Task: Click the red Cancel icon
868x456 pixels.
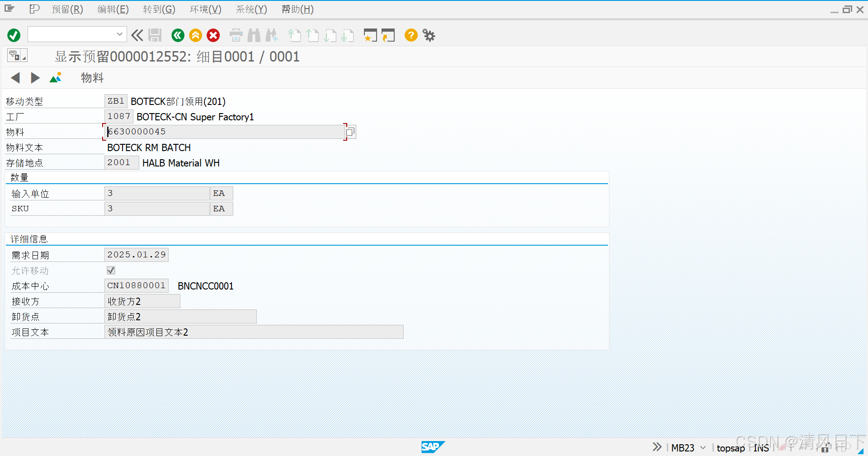Action: pos(213,35)
